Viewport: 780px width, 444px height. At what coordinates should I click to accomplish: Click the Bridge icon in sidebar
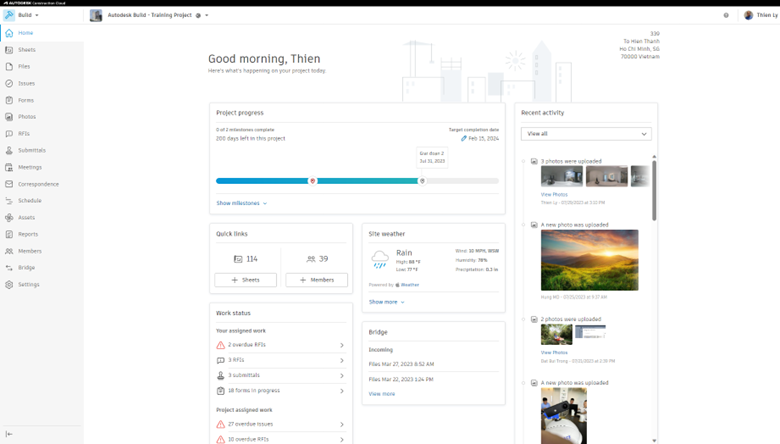(9, 268)
